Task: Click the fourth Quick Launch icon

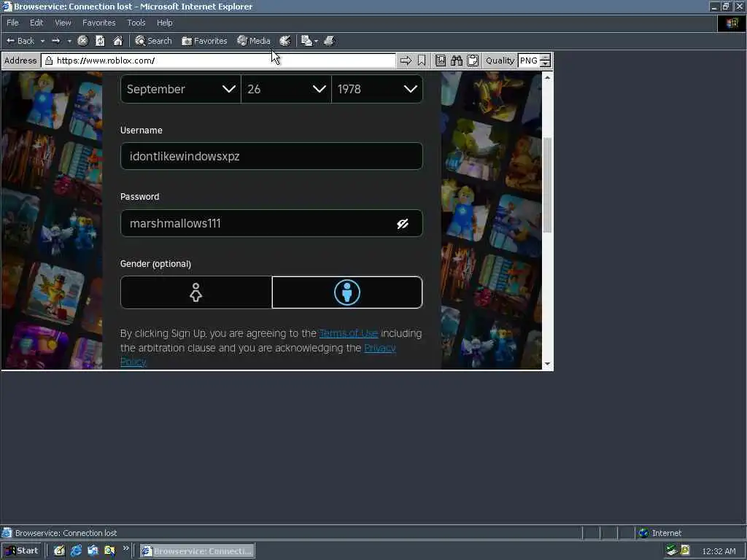Action: 109,551
